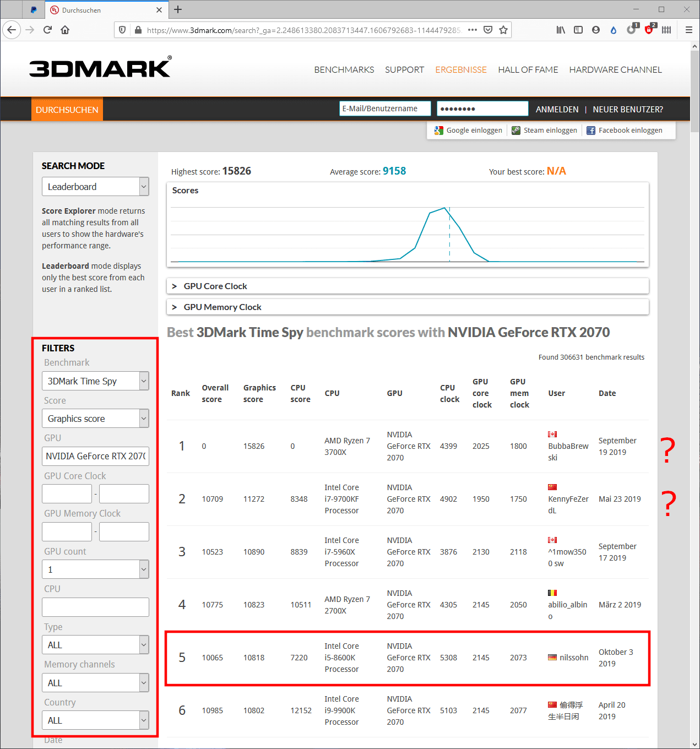Expand the GPU Core Clock section

(x=408, y=286)
